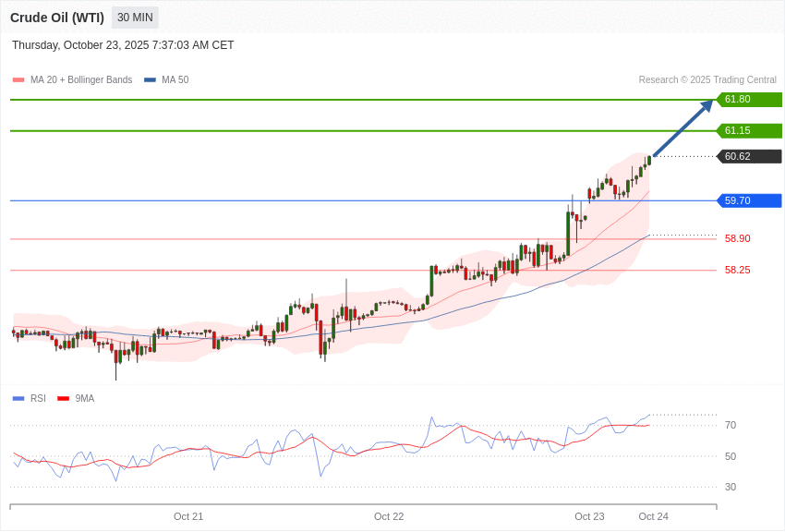Select the 61.80 green resistance label
This screenshot has width=785, height=532.
click(x=749, y=100)
